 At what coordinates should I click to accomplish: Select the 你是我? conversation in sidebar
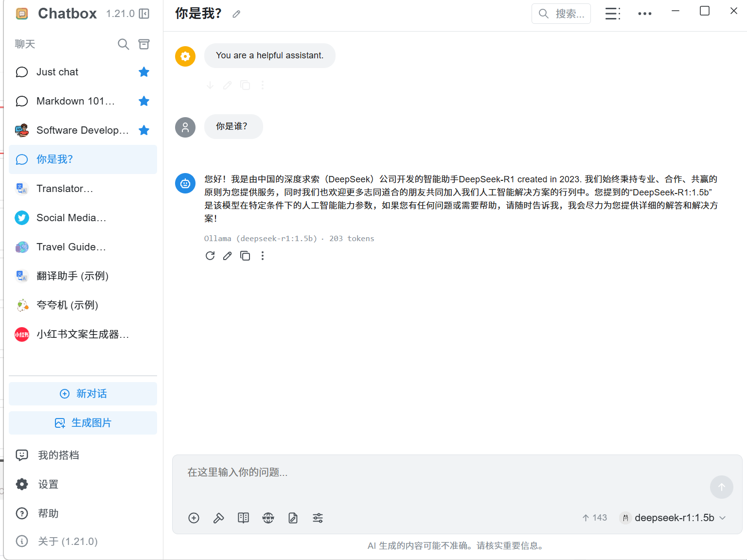coord(83,159)
